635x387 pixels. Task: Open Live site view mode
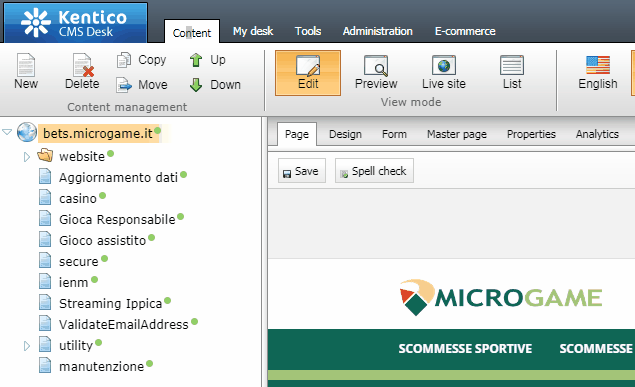[x=444, y=73]
